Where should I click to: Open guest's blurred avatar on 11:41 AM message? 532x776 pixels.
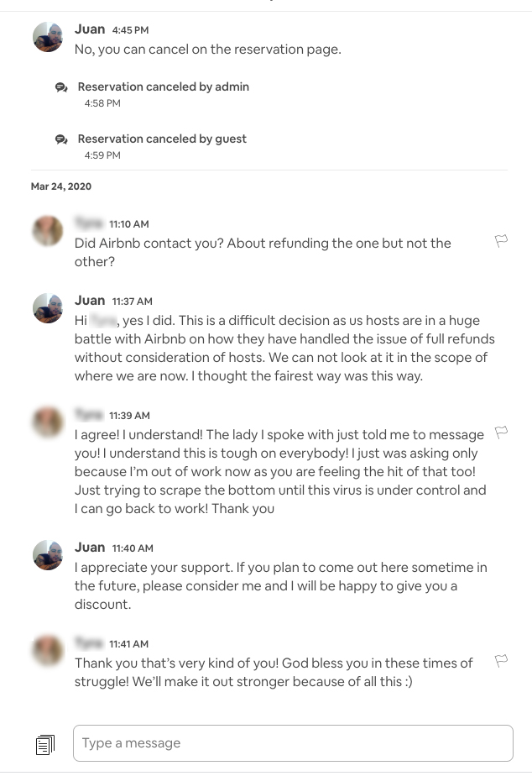coord(47,651)
